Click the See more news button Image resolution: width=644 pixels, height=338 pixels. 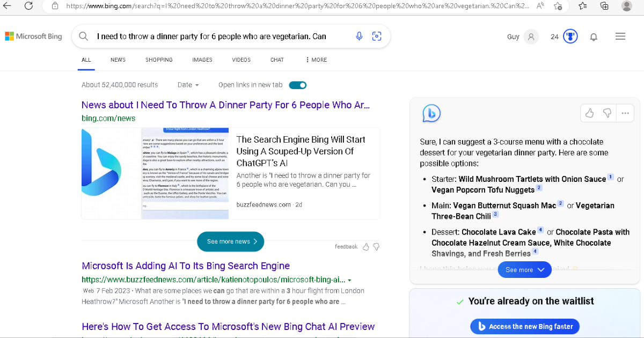230,241
